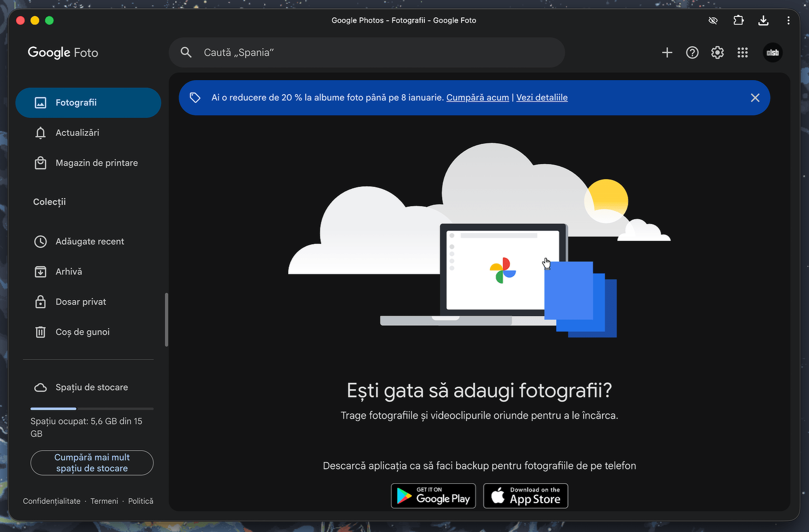Dismiss the blue discount banner
The width and height of the screenshot is (809, 532).
(755, 98)
